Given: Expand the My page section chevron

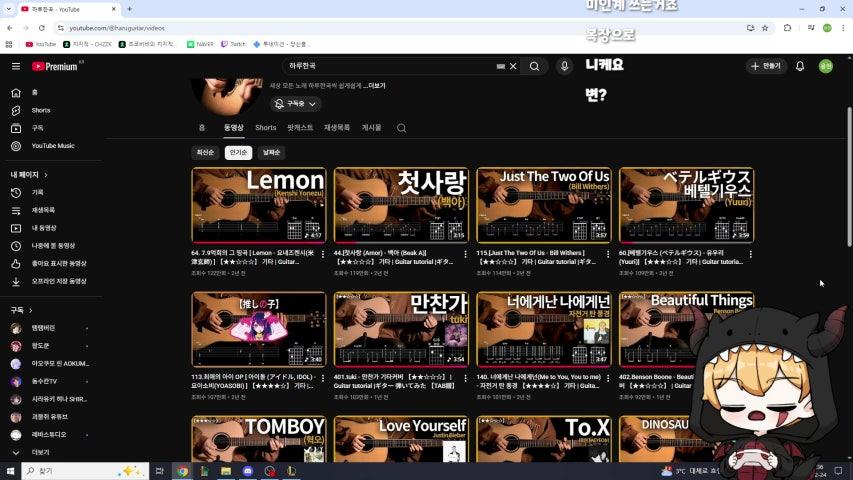Looking at the screenshot, I should point(46,175).
